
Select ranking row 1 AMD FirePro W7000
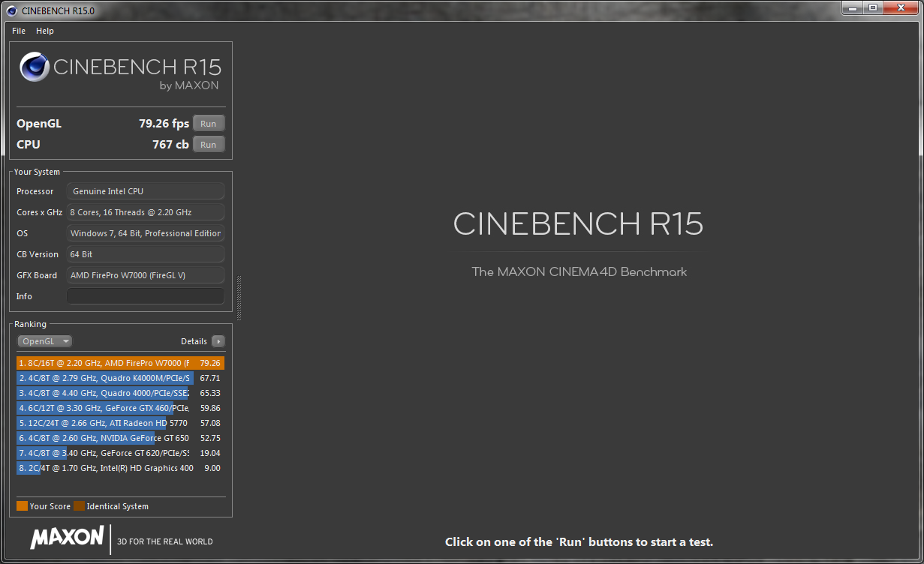[120, 363]
